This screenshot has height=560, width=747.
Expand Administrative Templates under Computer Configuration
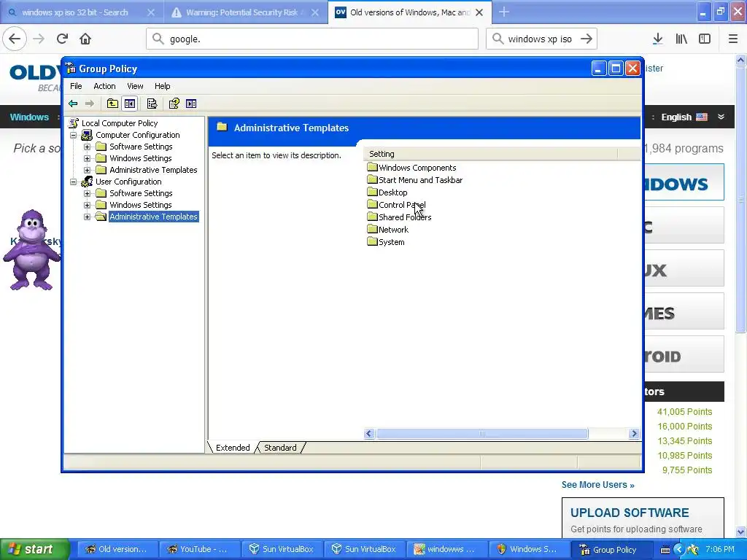(88, 170)
